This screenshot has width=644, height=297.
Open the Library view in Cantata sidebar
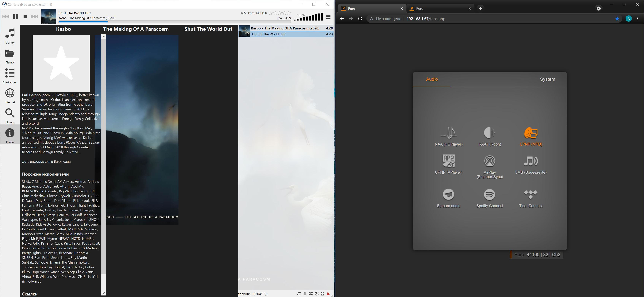pyautogui.click(x=10, y=36)
